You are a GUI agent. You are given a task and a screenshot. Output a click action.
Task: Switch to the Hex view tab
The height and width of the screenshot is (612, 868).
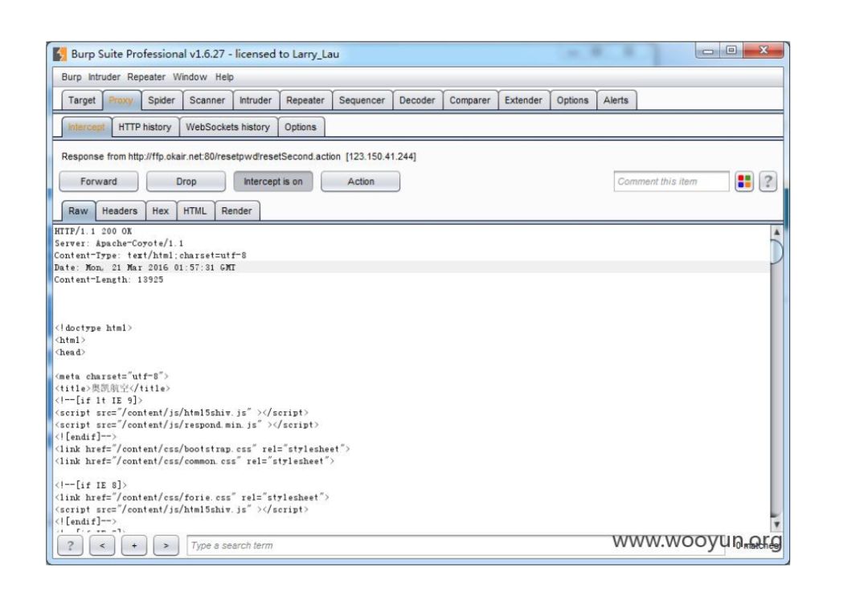tap(161, 210)
